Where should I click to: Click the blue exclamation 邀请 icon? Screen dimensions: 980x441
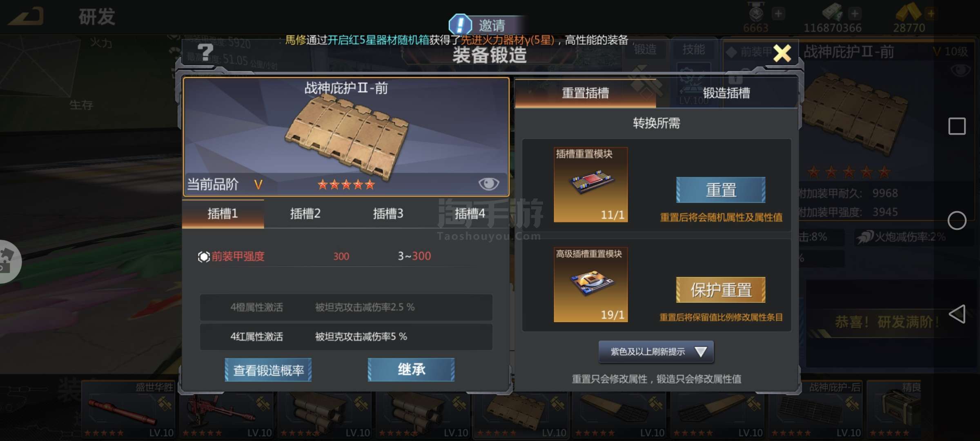tap(460, 24)
